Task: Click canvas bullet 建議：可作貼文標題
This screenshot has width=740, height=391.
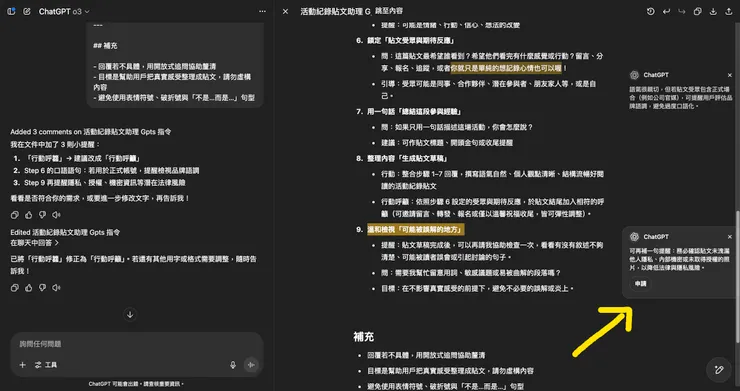Action: point(447,143)
